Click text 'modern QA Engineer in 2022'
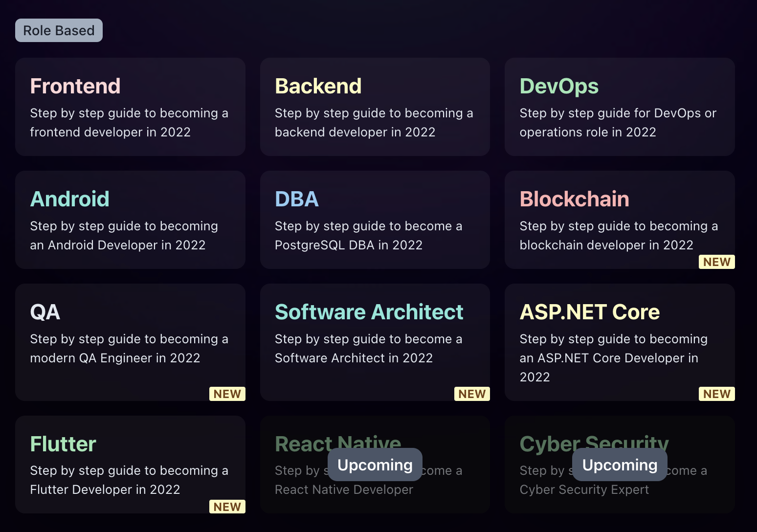 [x=115, y=358]
